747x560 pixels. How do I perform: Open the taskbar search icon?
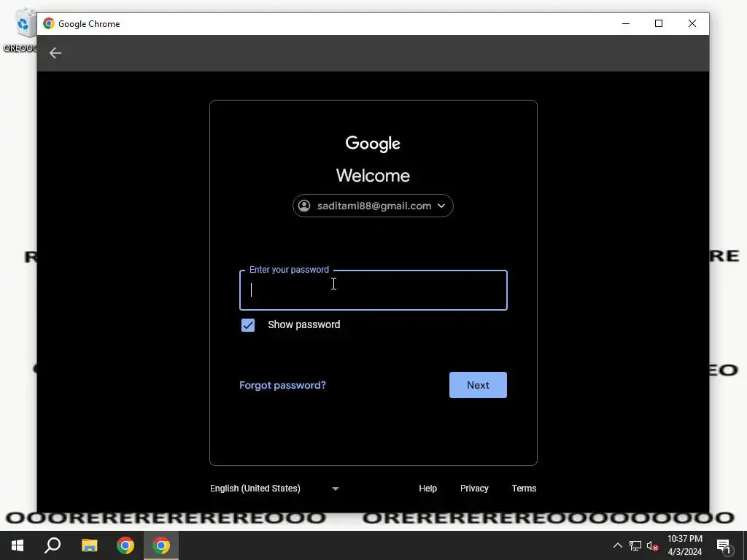click(x=53, y=545)
